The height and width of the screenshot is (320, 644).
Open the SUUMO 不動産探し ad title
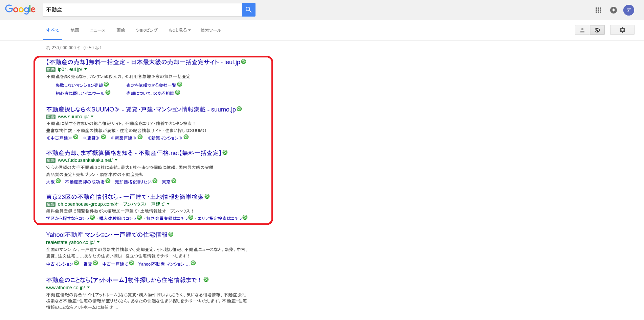click(141, 109)
